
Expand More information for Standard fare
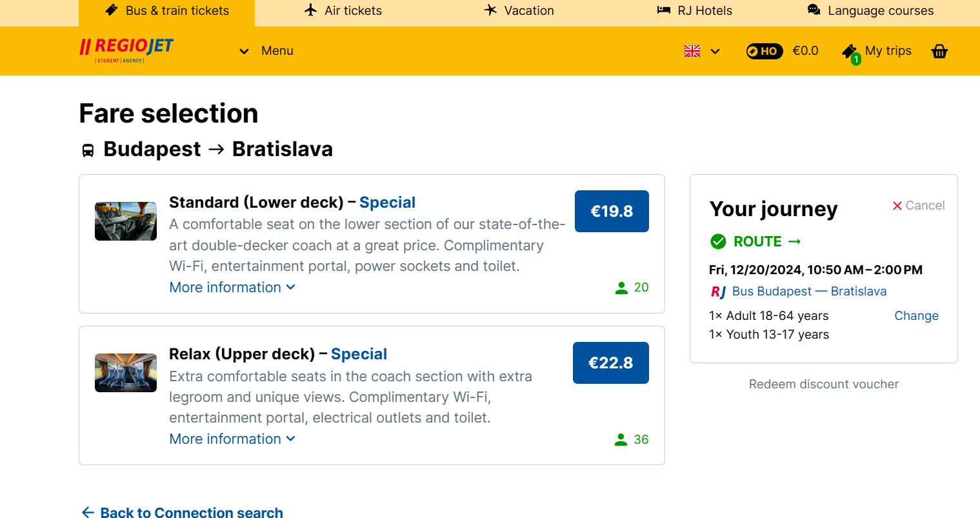[232, 288]
